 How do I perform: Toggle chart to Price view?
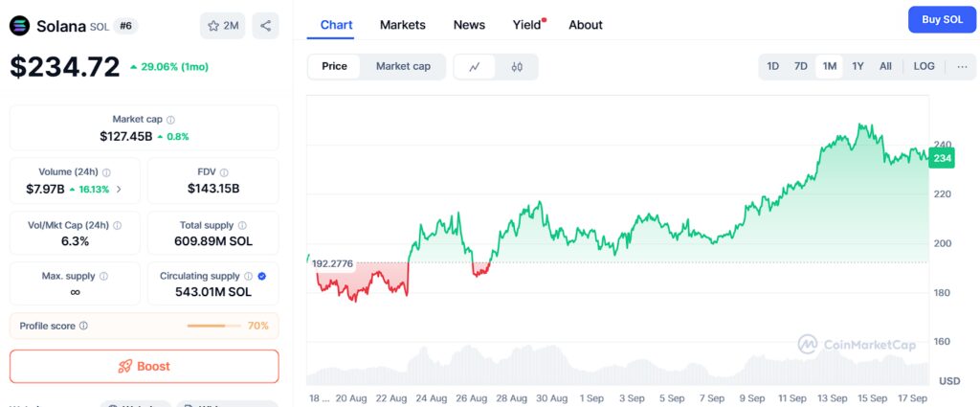point(334,66)
